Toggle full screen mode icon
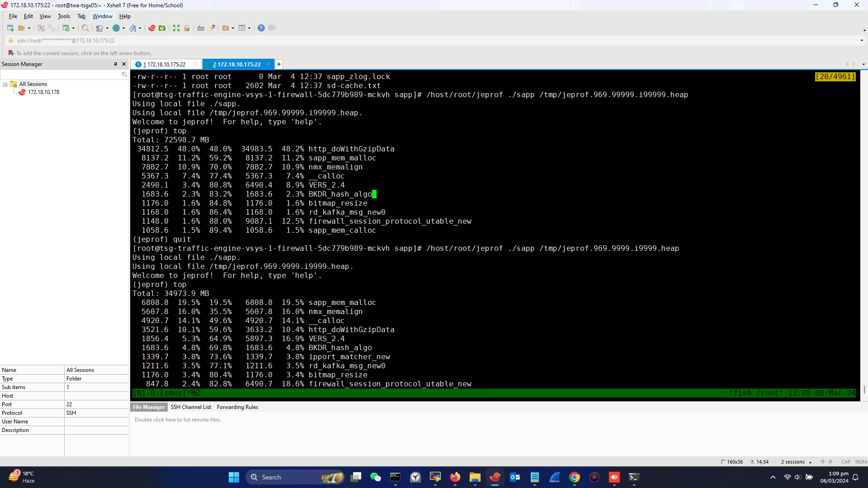The width and height of the screenshot is (868, 488). (x=176, y=28)
